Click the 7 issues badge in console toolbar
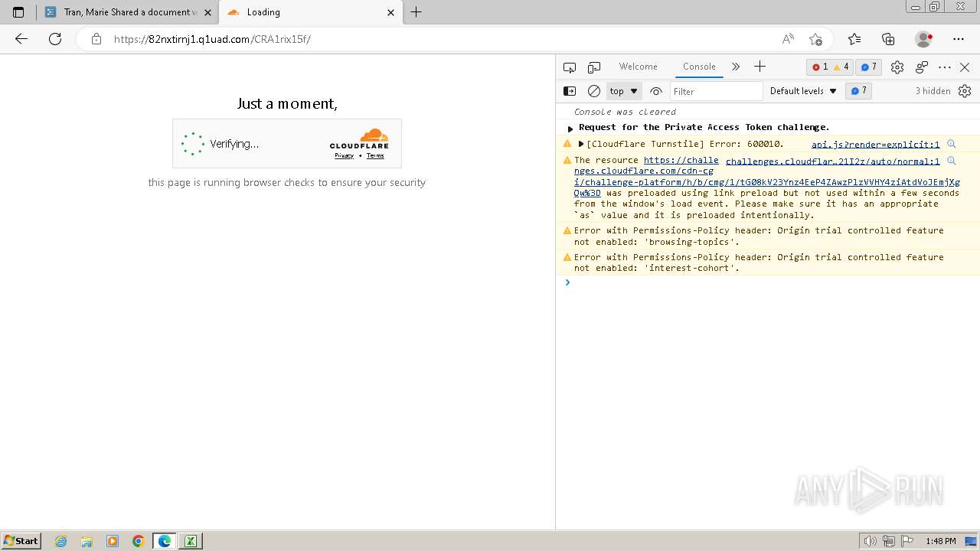The height and width of the screenshot is (551, 980). coord(858,91)
